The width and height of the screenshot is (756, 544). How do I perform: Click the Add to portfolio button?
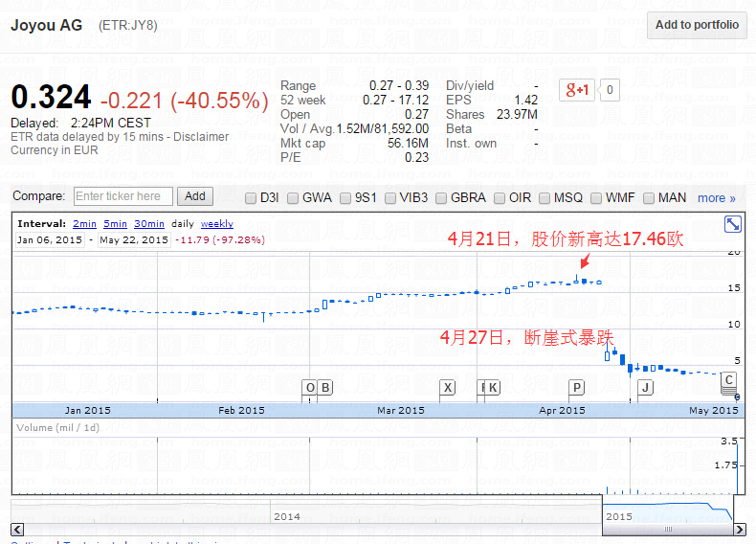(x=697, y=25)
